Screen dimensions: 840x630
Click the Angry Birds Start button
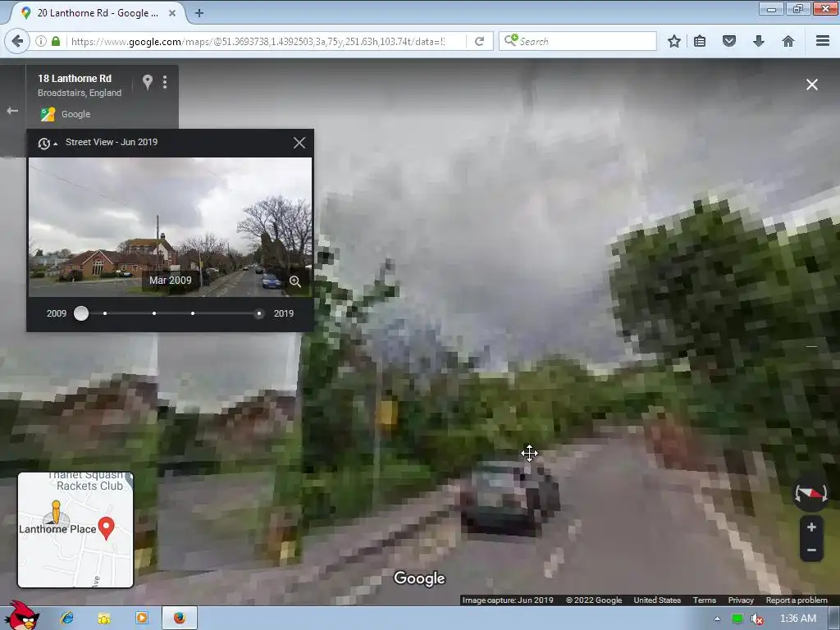[x=22, y=616]
